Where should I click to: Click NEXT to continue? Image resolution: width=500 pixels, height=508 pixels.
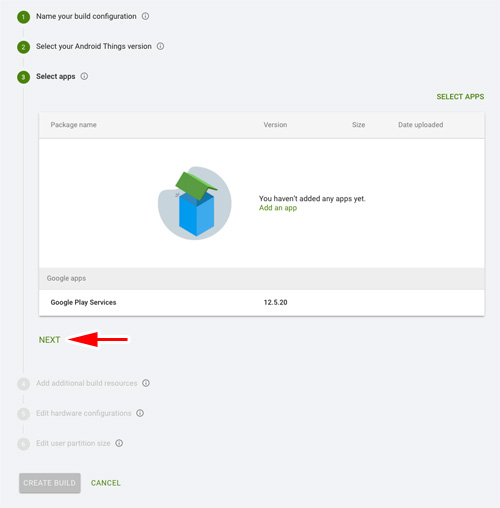(x=49, y=340)
